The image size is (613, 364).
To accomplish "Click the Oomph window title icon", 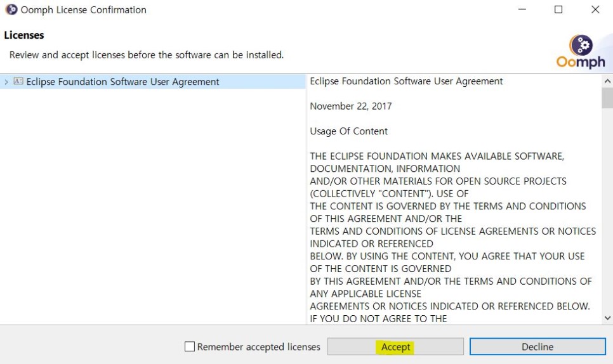I will pyautogui.click(x=11, y=10).
